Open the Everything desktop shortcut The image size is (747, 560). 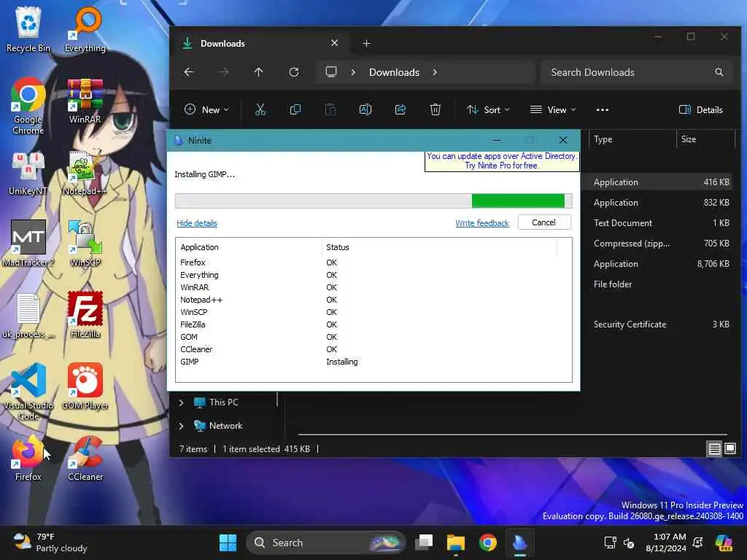pyautogui.click(x=85, y=28)
